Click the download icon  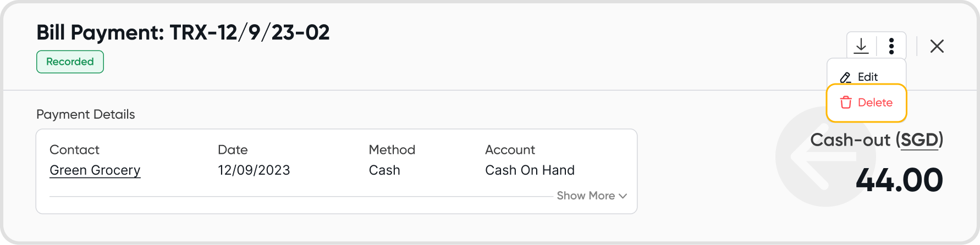[861, 46]
